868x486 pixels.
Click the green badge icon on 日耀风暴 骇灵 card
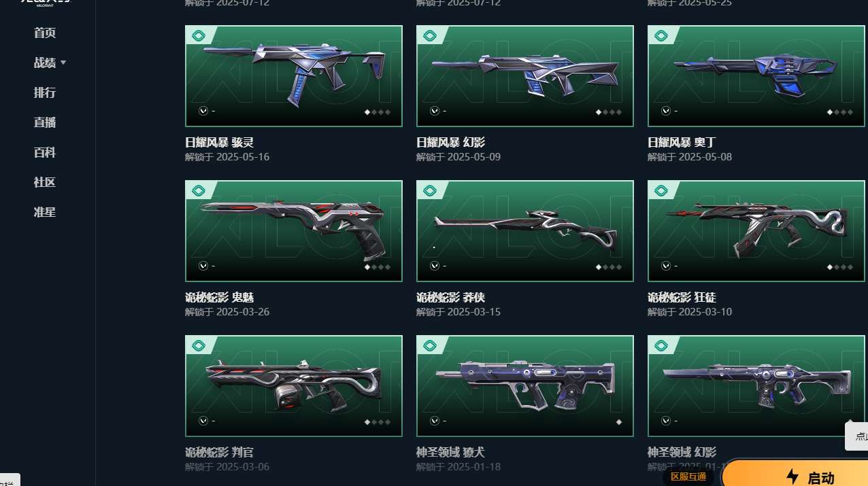(x=198, y=35)
